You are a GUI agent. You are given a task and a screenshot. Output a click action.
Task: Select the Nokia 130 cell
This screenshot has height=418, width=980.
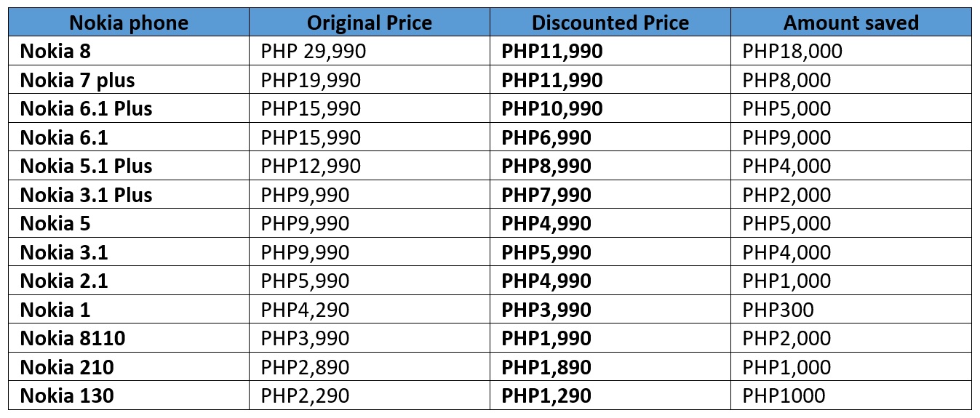point(129,395)
